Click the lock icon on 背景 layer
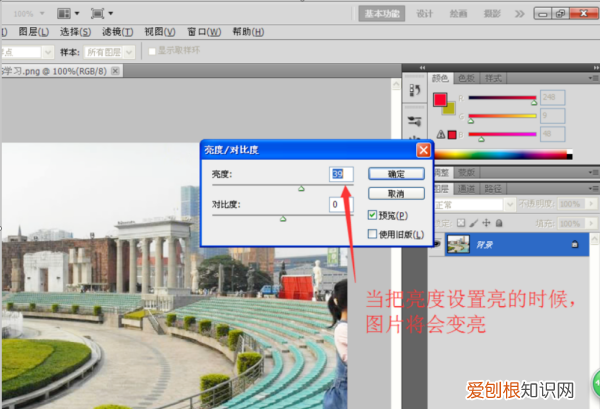The image size is (600, 409). [x=575, y=244]
